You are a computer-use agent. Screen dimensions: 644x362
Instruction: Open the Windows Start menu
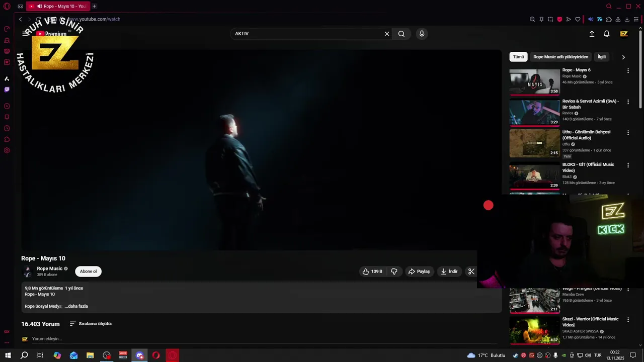coord(8,355)
